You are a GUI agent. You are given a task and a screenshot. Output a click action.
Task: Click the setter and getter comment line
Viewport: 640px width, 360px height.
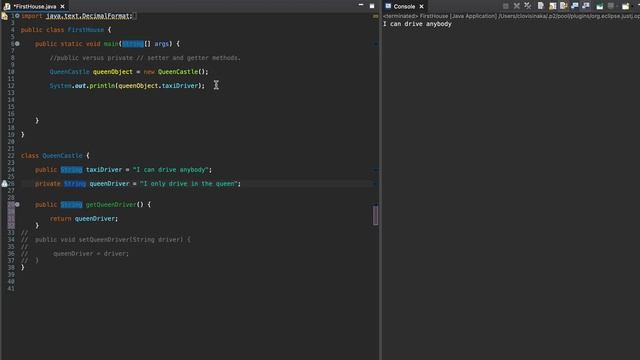(145, 58)
